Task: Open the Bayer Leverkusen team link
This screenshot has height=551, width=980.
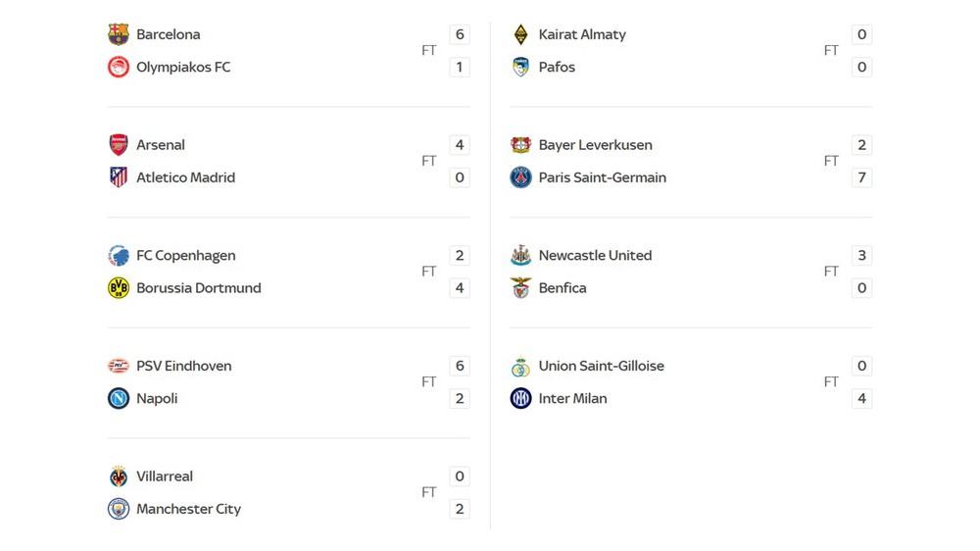Action: (595, 145)
